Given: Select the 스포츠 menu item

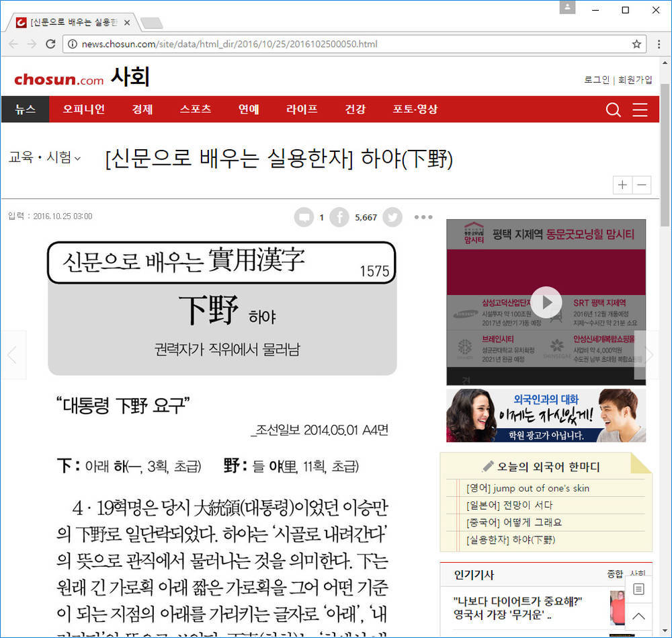Looking at the screenshot, I should [x=196, y=110].
